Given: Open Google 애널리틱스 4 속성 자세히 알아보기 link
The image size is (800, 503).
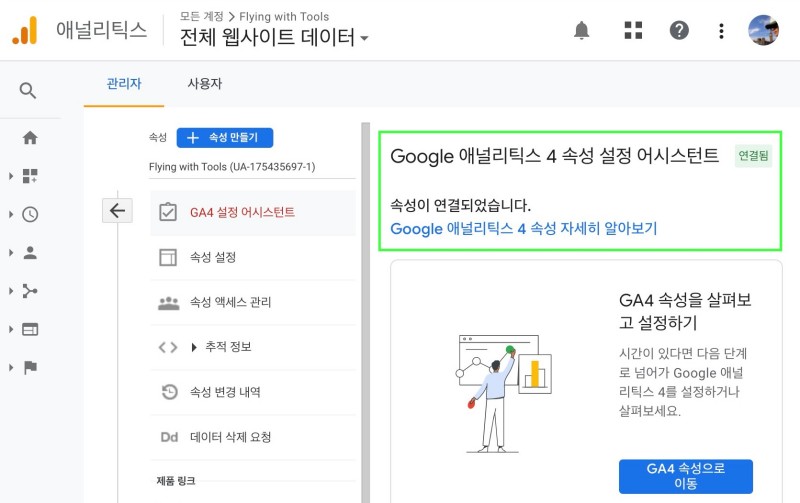Looking at the screenshot, I should 523,229.
